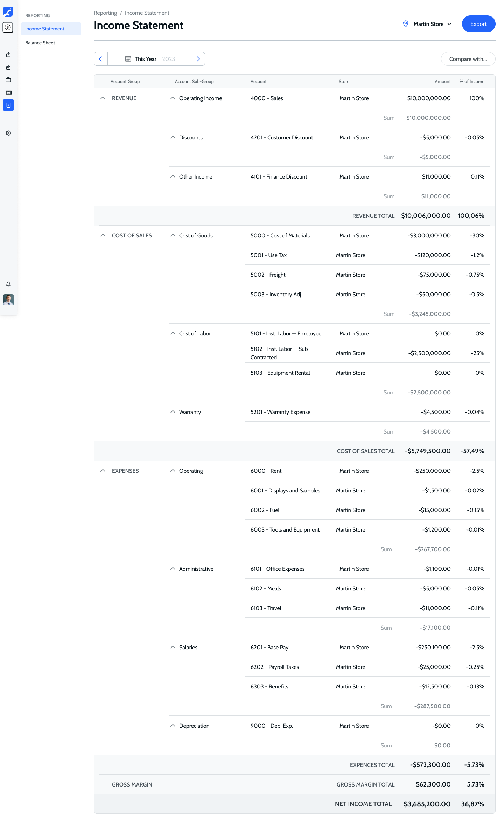Image resolution: width=504 pixels, height=824 pixels.
Task: Open notifications with the bell icon
Action: 8,284
